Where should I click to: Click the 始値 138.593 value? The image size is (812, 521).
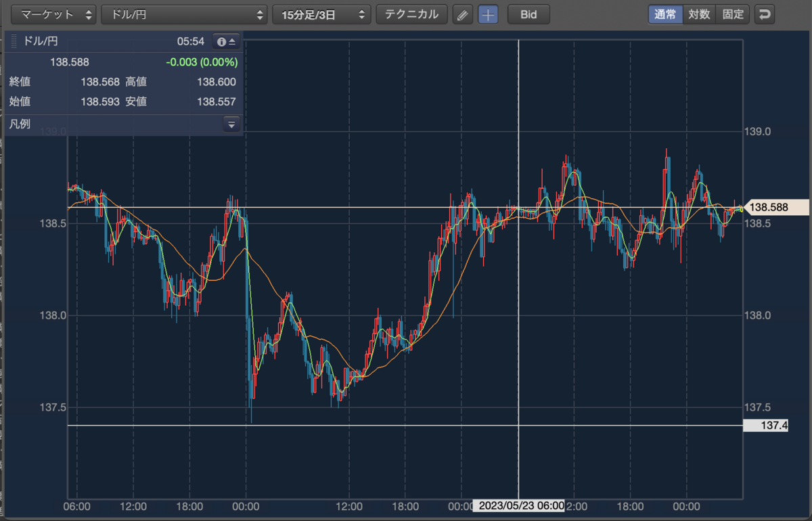coord(99,101)
